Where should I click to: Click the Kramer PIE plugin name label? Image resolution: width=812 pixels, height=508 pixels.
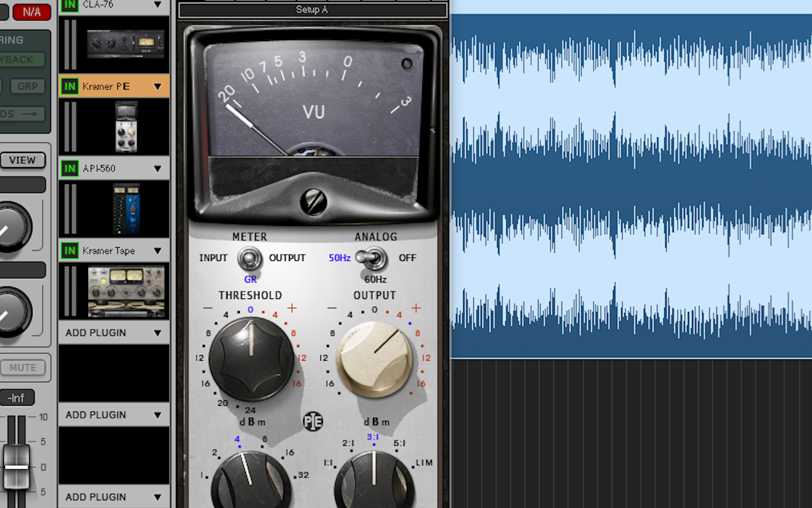coord(106,86)
